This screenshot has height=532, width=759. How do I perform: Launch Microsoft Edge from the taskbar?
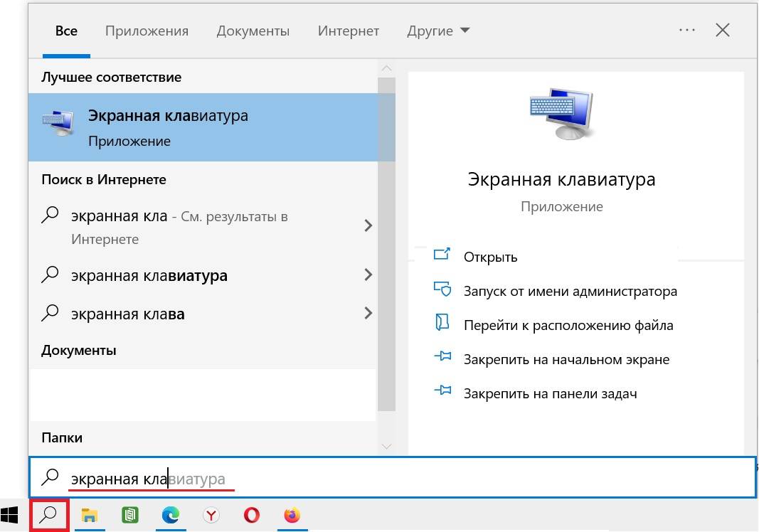coord(170,516)
